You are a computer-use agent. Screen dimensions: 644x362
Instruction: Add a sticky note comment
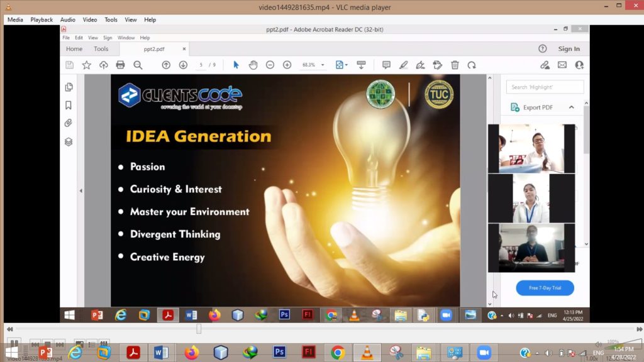(386, 65)
